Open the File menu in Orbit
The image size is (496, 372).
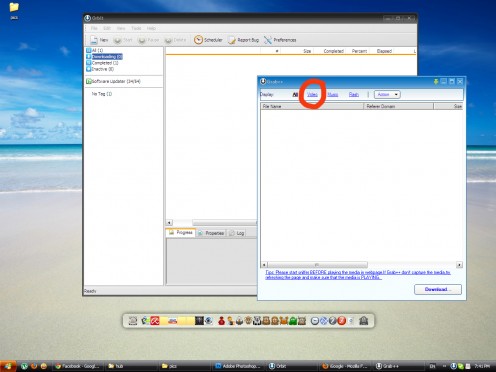(94, 28)
